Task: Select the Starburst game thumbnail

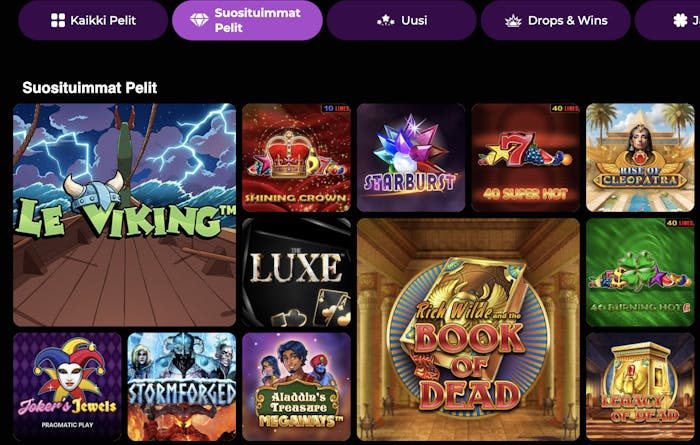Action: [411, 158]
